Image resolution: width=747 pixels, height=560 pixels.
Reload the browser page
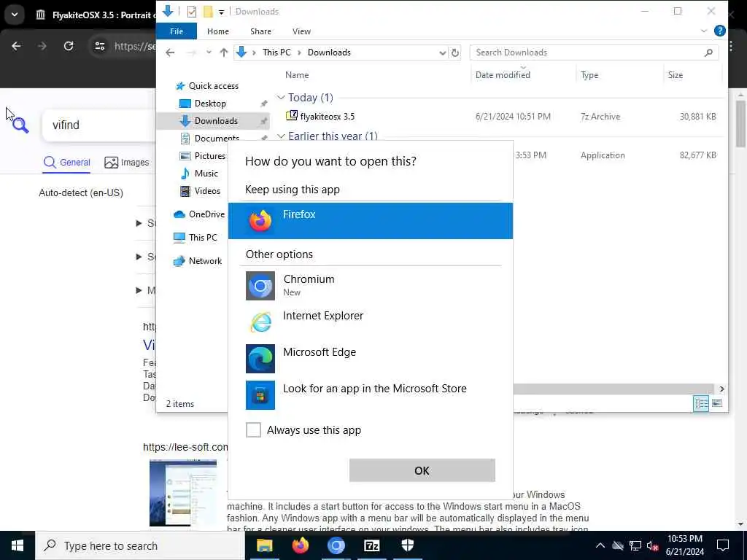69,46
